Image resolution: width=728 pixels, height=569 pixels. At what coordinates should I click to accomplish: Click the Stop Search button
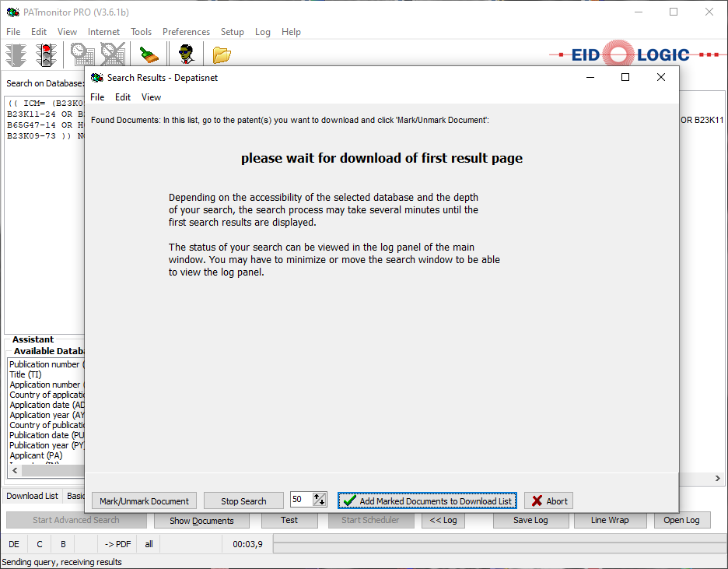(243, 501)
